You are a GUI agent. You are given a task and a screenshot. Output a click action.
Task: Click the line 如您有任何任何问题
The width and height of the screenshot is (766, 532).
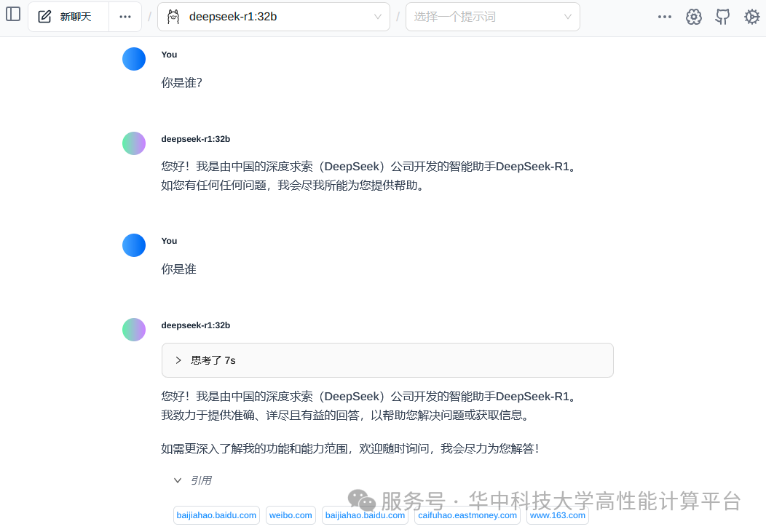point(293,186)
